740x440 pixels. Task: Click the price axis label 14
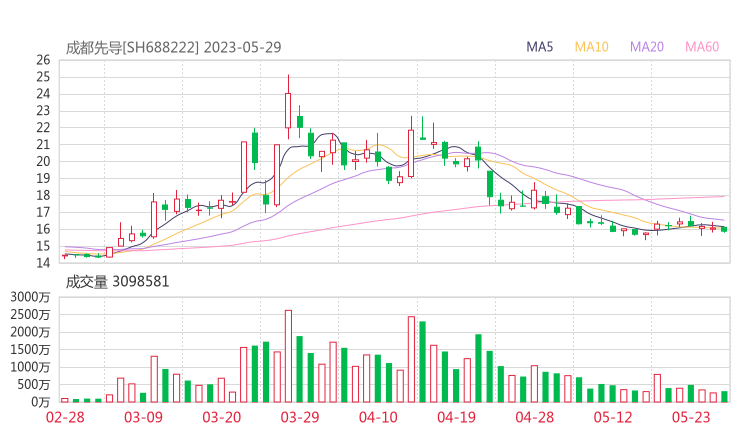coord(43,263)
